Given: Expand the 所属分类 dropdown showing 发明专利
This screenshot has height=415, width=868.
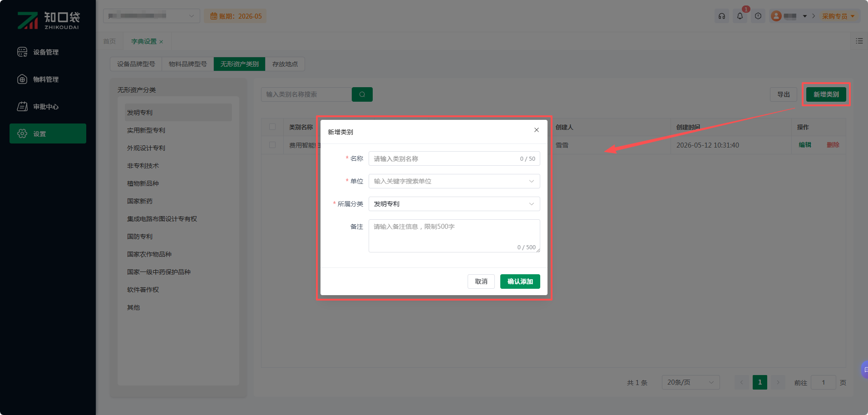Looking at the screenshot, I should (x=454, y=204).
